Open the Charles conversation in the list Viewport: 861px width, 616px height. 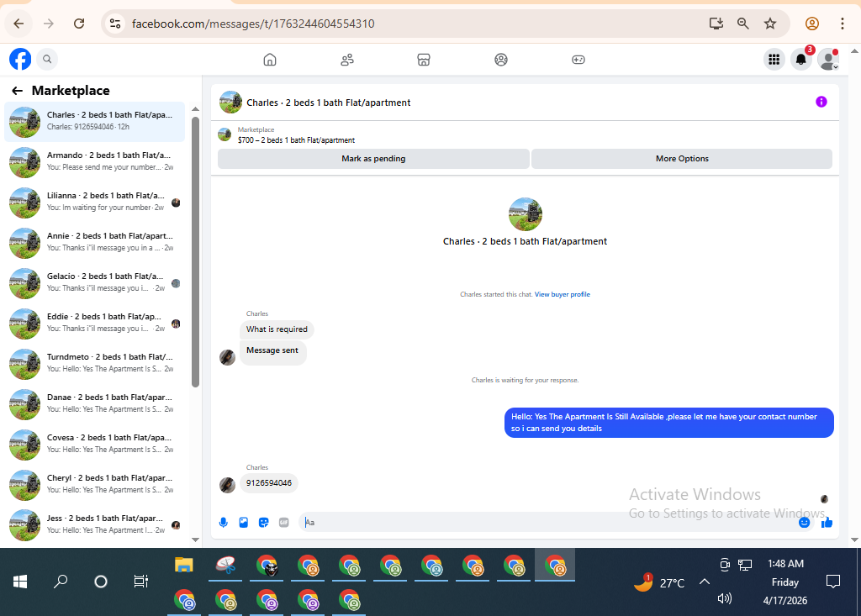click(94, 121)
